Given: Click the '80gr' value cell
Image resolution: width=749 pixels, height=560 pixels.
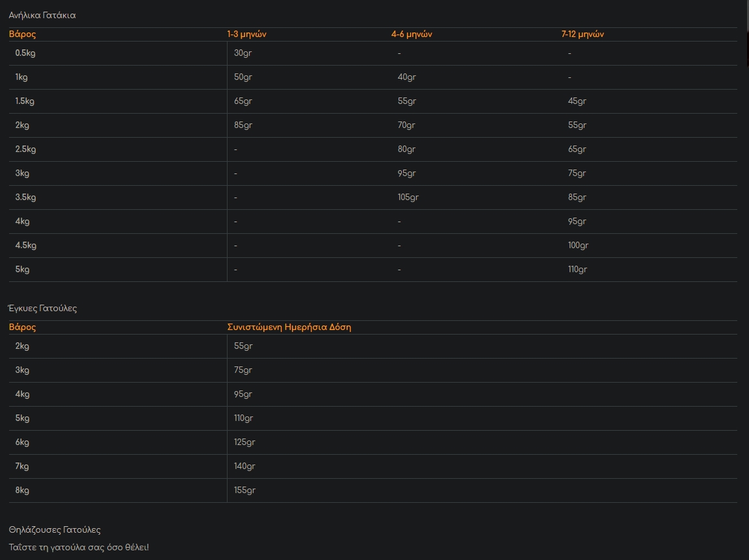Looking at the screenshot, I should coord(406,149).
